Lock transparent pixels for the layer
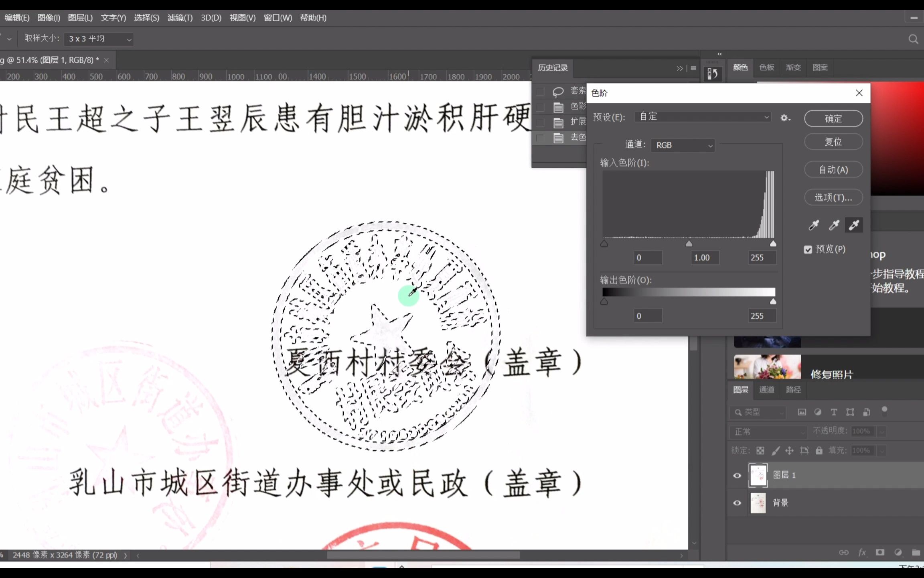This screenshot has width=924, height=578. click(x=760, y=451)
